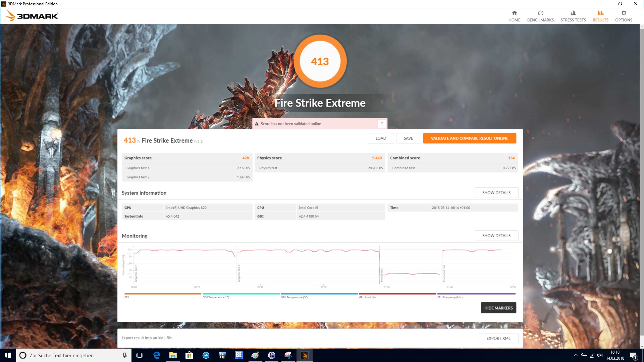This screenshot has height=362, width=644.
Task: Click the warning triangle icon in the validation banner
Action: tap(257, 124)
